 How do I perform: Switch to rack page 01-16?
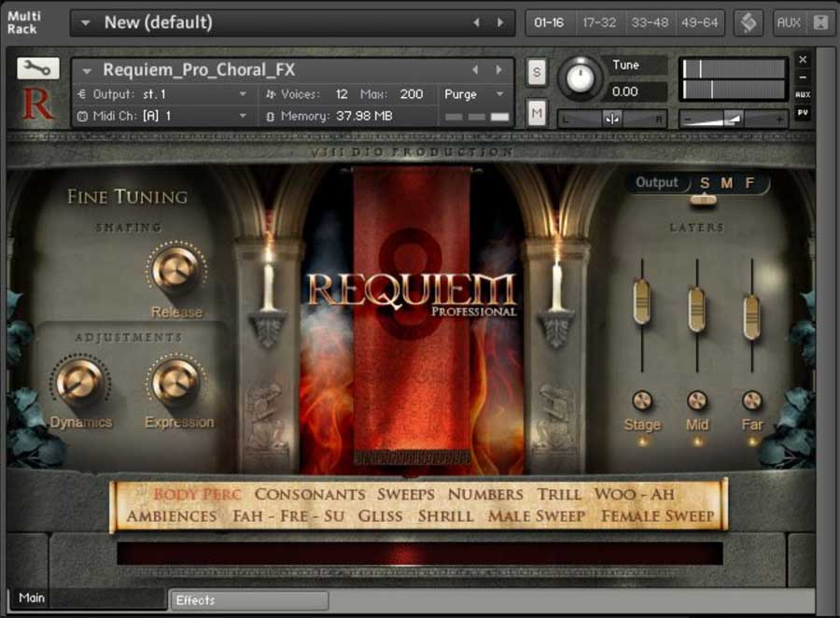pyautogui.click(x=549, y=23)
